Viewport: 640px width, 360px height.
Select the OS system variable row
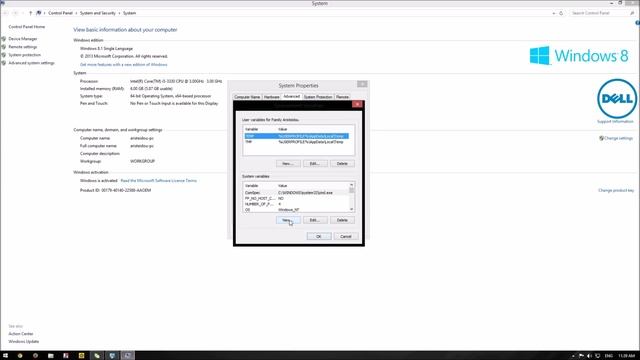[x=296, y=210]
